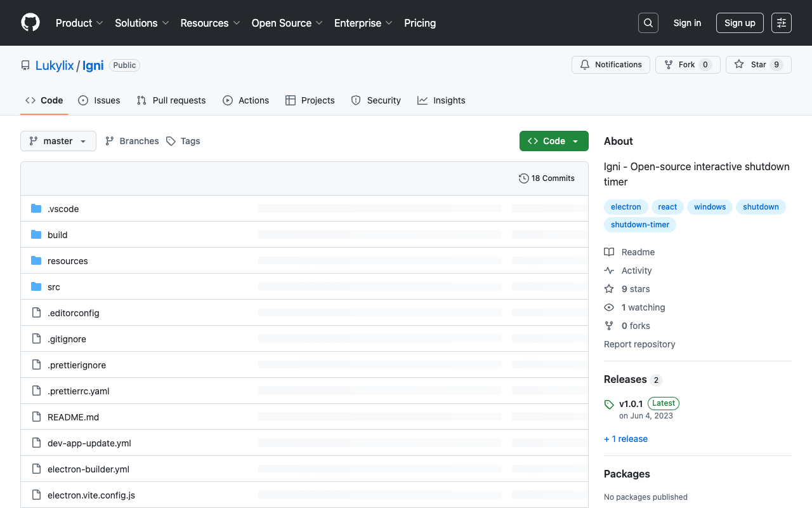812x508 pixels.
Task: Click the .gitignore file icon
Action: [x=36, y=339]
